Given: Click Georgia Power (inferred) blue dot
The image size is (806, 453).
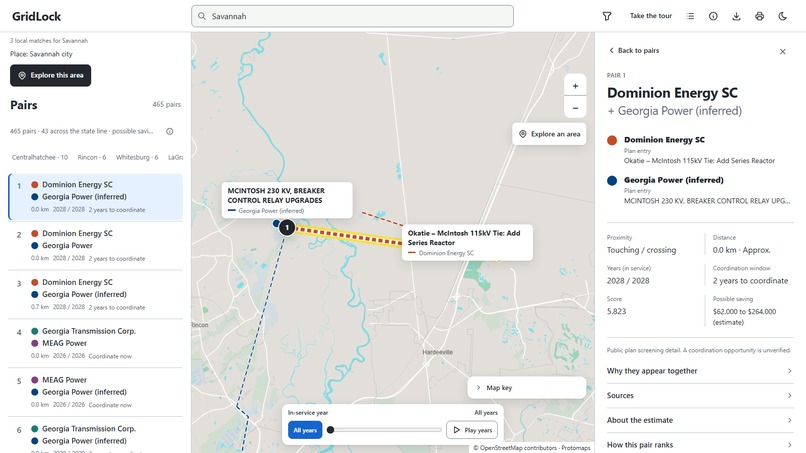Looking at the screenshot, I should 612,180.
